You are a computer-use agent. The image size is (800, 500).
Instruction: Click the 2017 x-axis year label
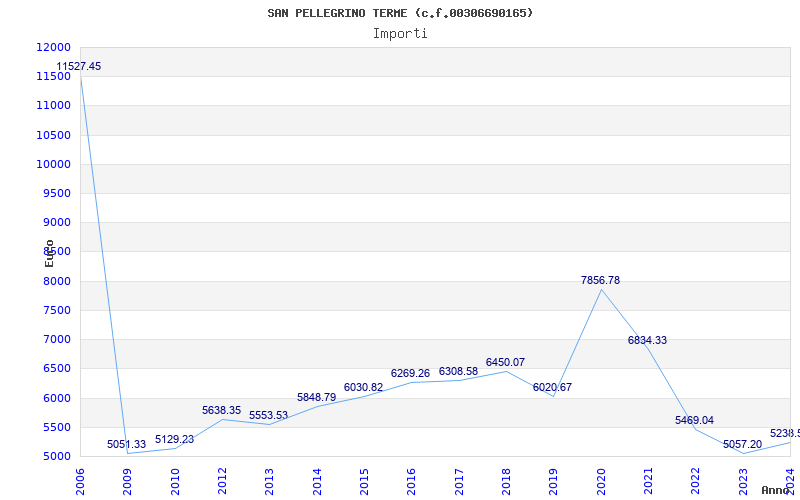coord(459,482)
